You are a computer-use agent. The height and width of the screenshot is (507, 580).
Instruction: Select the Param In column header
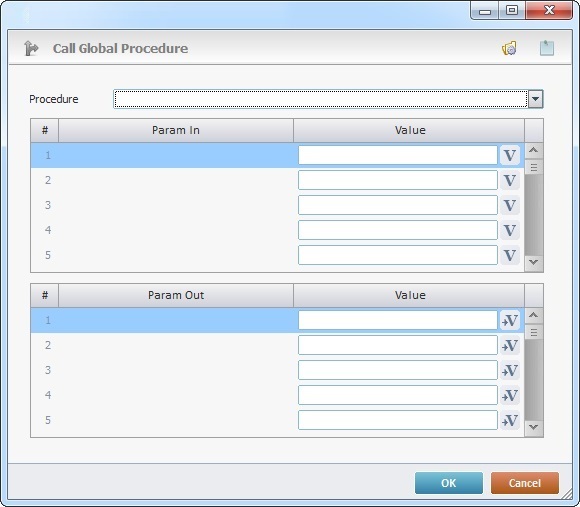tap(176, 130)
